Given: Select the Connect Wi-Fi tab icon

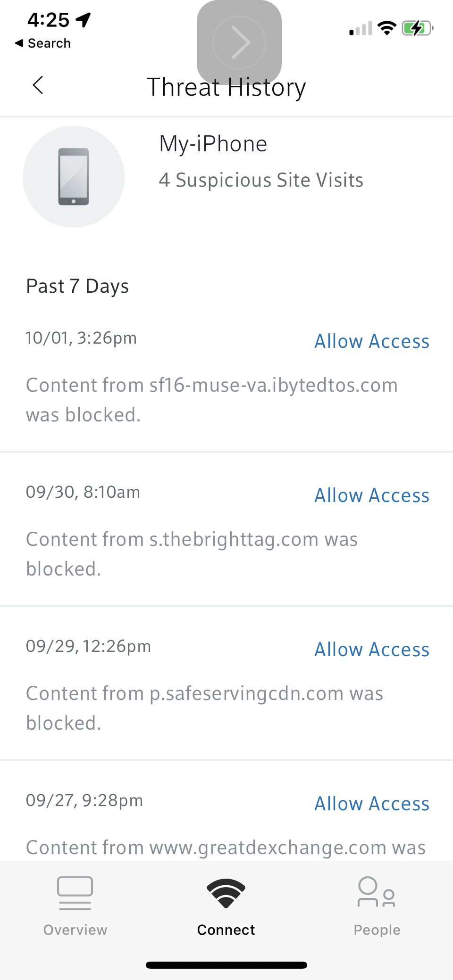Looking at the screenshot, I should click(226, 893).
